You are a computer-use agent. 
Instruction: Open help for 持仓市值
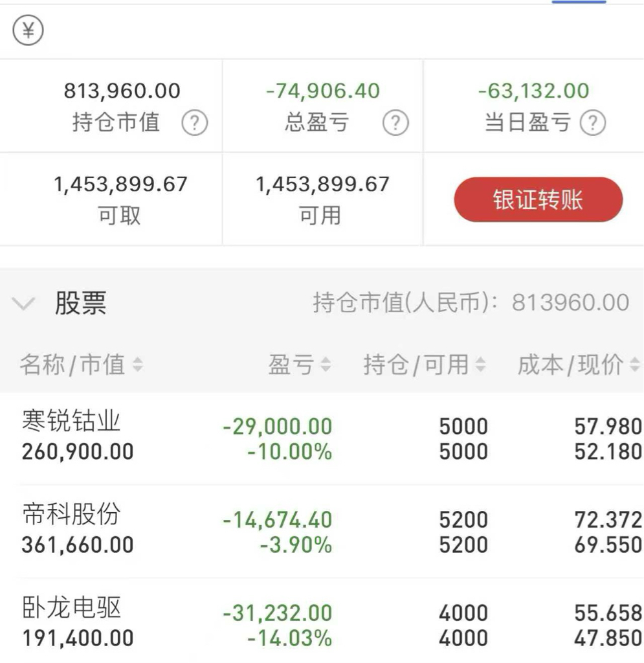click(x=194, y=123)
